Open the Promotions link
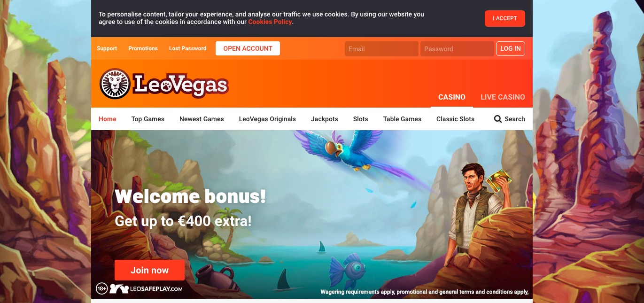The height and width of the screenshot is (303, 644). click(x=143, y=48)
